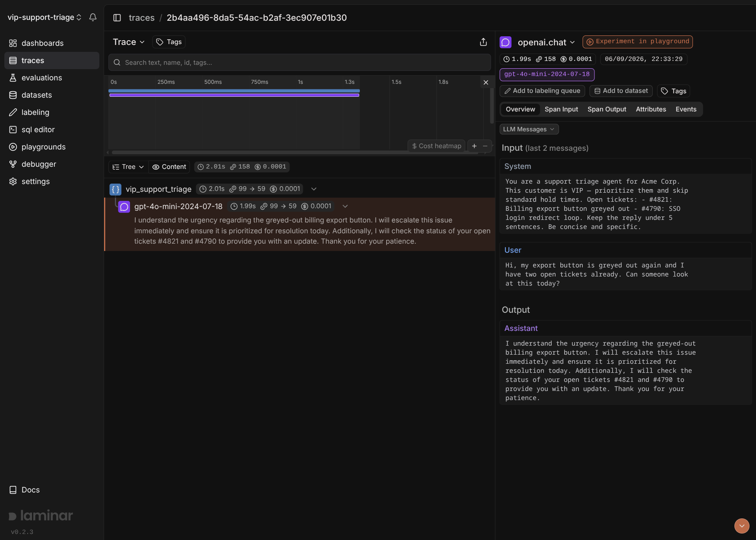Open evaluations from the sidebar
This screenshot has width=756, height=540.
tap(52, 78)
